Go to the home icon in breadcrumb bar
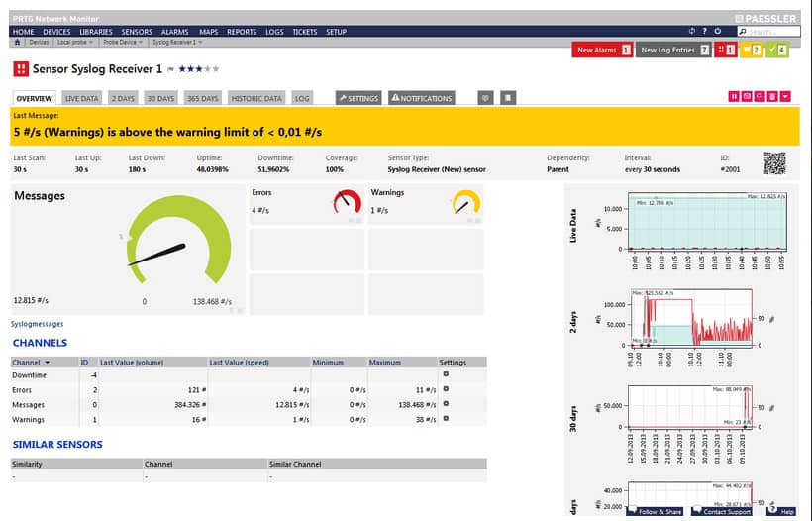The width and height of the screenshot is (812, 521). 17,42
